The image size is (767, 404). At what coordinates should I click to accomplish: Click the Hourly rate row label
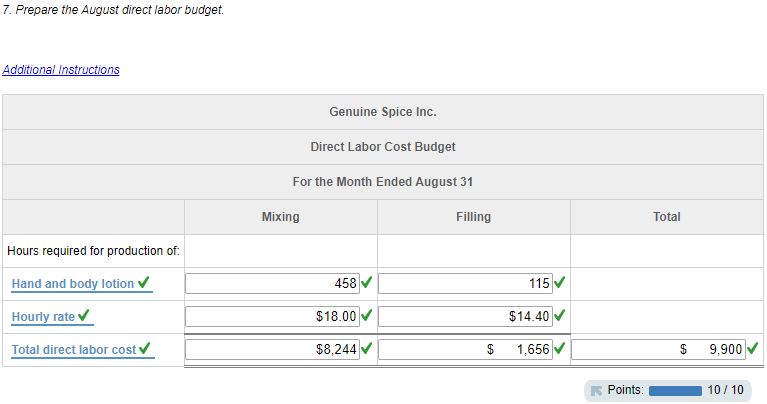43,317
